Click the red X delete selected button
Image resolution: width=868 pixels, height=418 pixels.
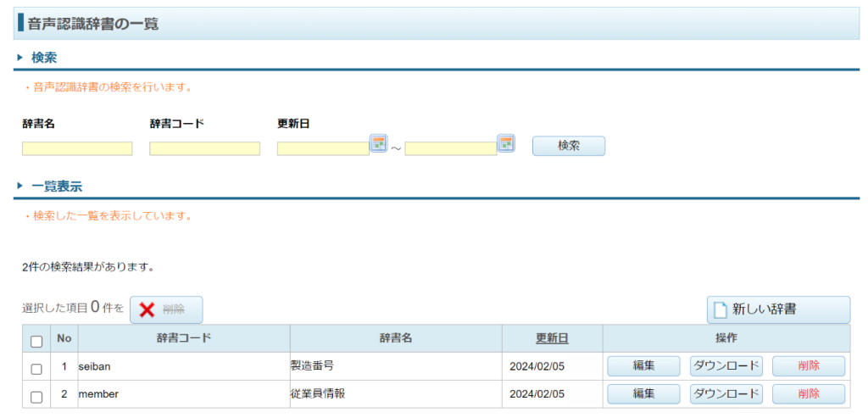point(166,310)
